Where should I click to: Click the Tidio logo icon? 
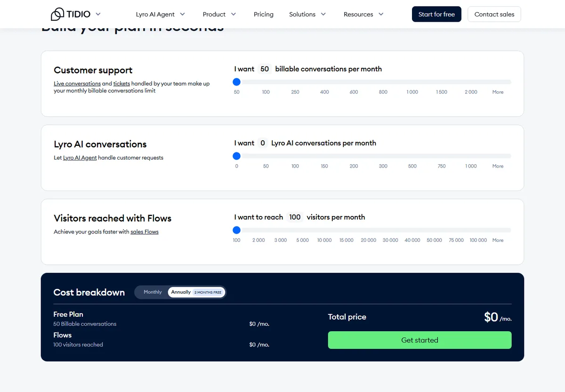(x=57, y=14)
